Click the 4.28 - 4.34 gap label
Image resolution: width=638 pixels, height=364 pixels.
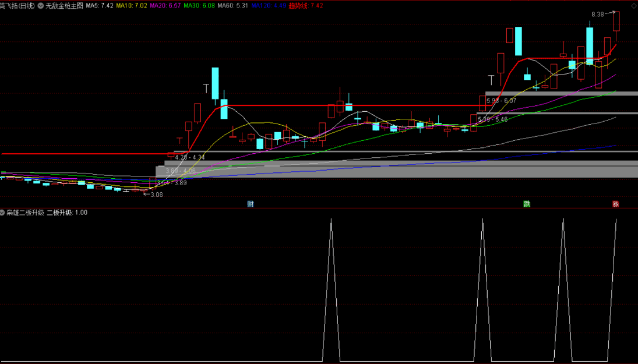pos(189,157)
